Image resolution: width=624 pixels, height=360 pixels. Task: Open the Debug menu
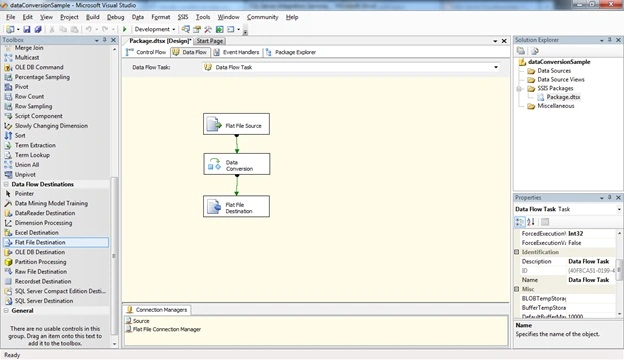(115, 17)
